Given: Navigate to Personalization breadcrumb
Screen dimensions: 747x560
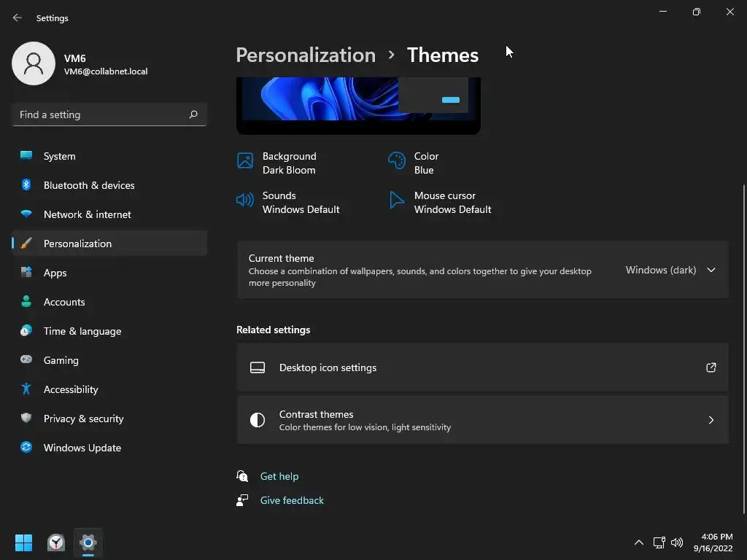Looking at the screenshot, I should [306, 55].
